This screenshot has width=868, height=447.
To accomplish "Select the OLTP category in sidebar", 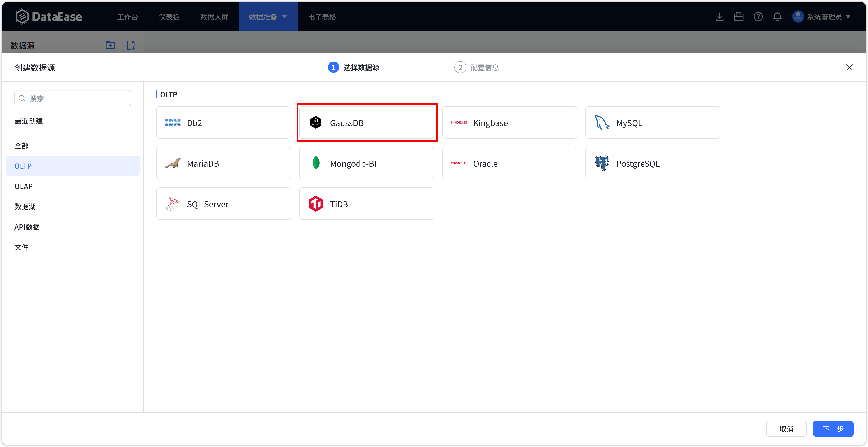I will pyautogui.click(x=73, y=166).
